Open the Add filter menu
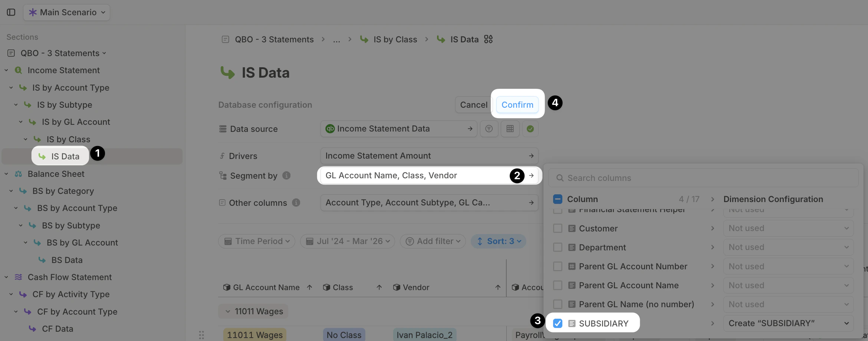This screenshot has width=868, height=341. point(433,241)
